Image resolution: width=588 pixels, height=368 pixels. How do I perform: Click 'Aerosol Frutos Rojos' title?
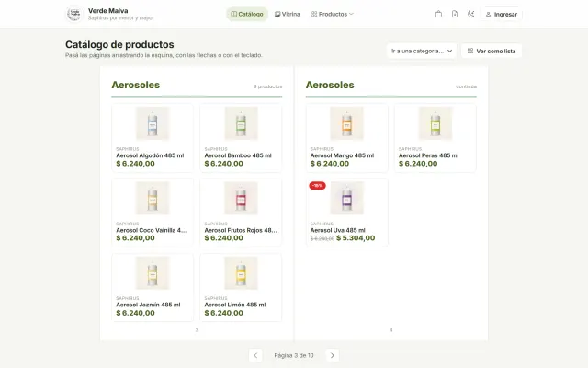241,230
